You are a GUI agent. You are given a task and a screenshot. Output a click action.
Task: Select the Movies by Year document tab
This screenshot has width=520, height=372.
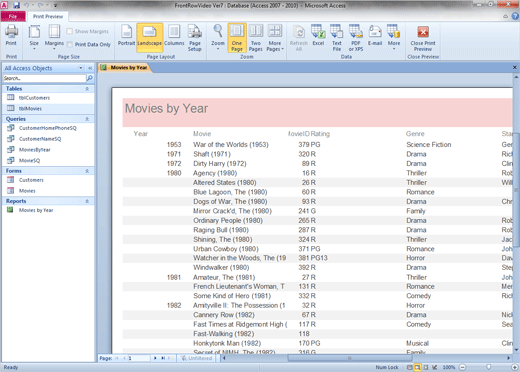point(125,68)
